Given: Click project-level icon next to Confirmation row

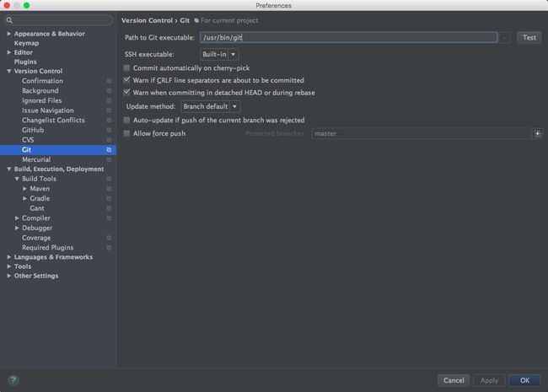Looking at the screenshot, I should 109,81.
